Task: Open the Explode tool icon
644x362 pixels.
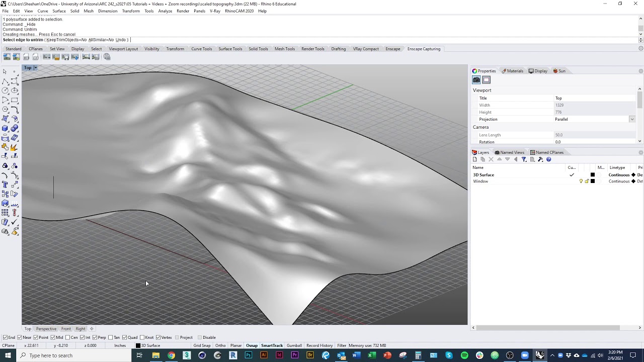Action: click(x=15, y=148)
